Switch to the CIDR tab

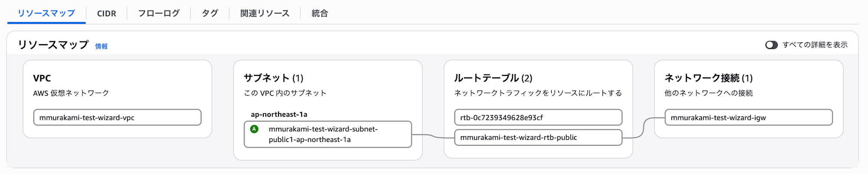(106, 13)
